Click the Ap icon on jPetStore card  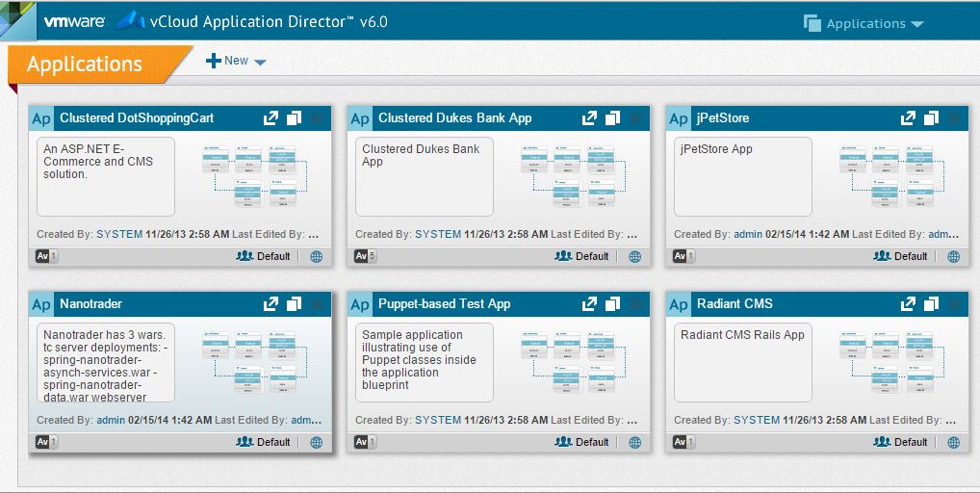click(x=679, y=118)
